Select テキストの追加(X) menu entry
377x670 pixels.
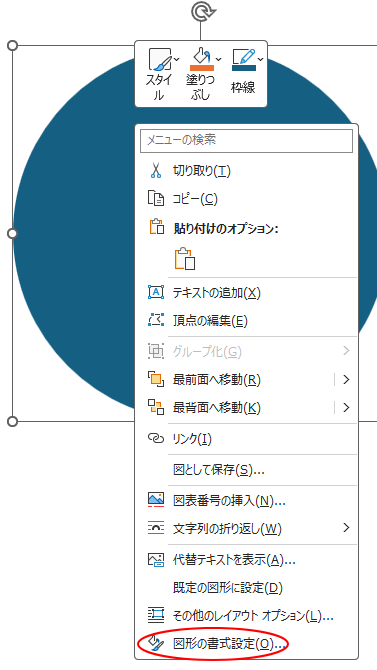tap(216, 293)
